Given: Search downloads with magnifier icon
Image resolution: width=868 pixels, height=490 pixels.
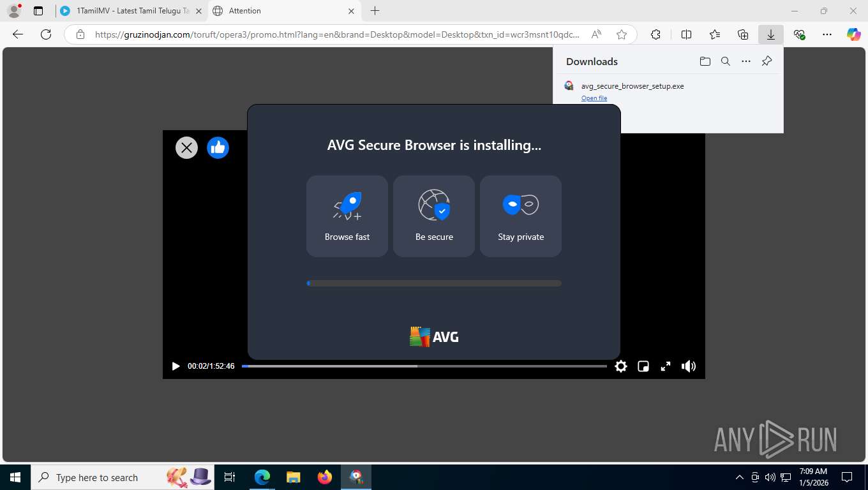Looking at the screenshot, I should 726,61.
